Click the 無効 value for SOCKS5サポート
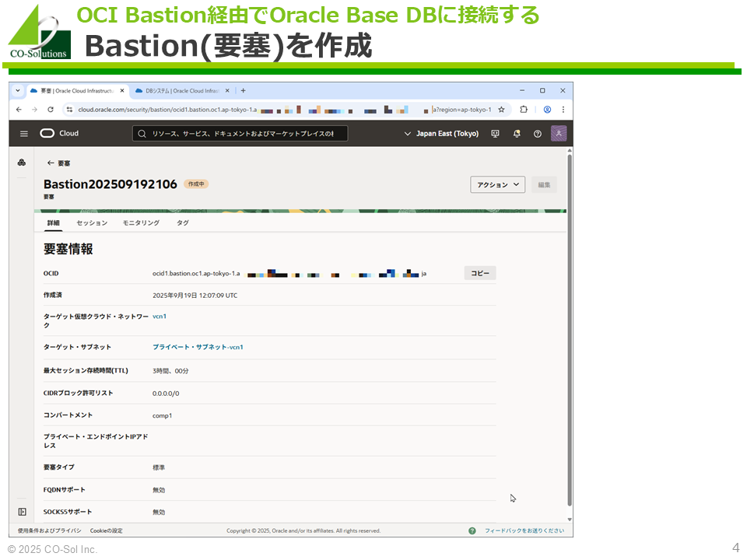 pyautogui.click(x=159, y=513)
